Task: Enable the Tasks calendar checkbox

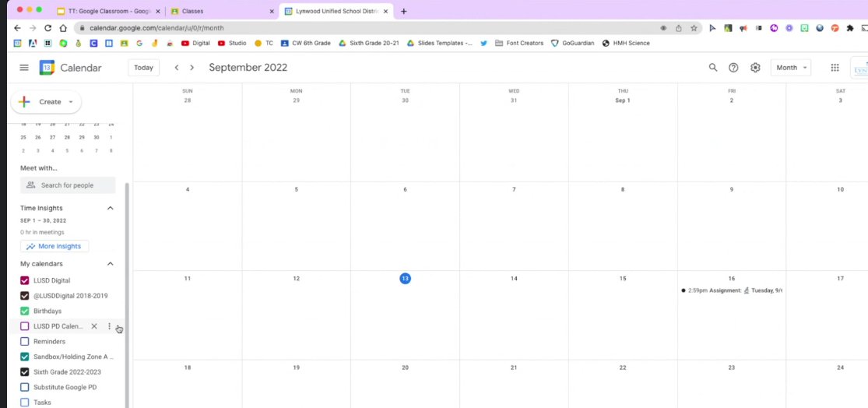Action: pyautogui.click(x=24, y=403)
